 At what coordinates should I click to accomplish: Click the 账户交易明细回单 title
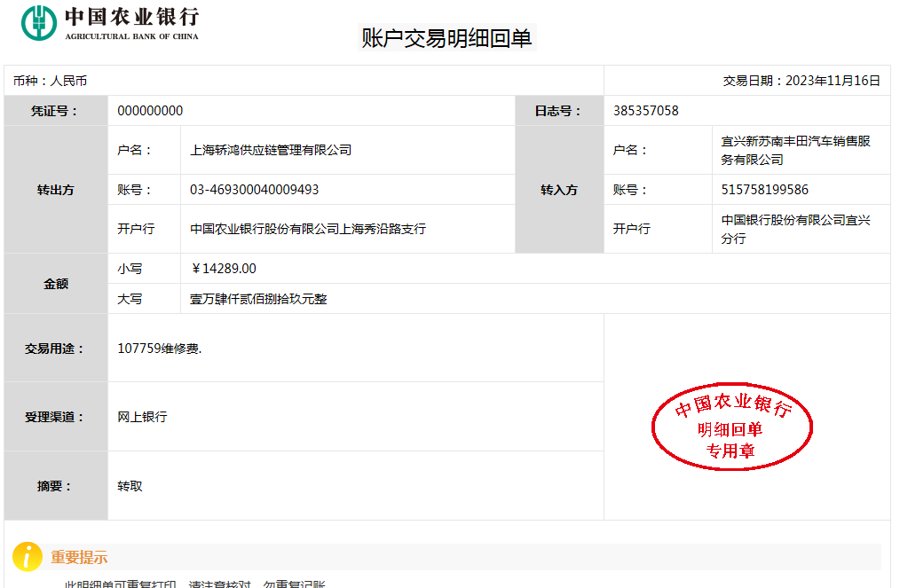pos(446,38)
